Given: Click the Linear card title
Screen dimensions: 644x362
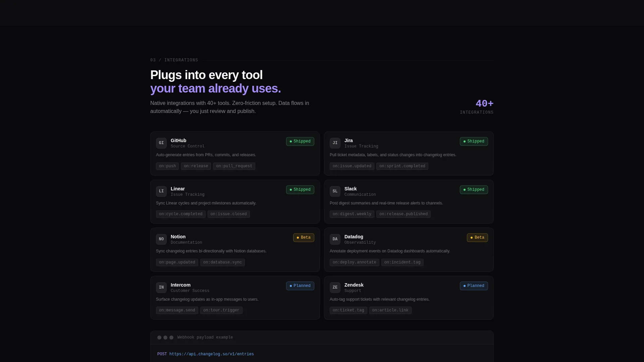Looking at the screenshot, I should coord(178,189).
